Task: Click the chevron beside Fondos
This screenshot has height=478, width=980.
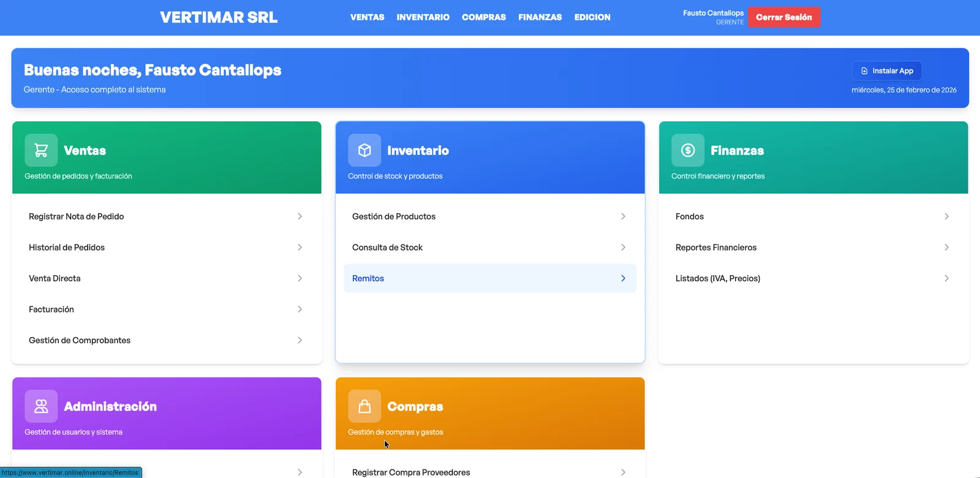Action: coord(946,216)
